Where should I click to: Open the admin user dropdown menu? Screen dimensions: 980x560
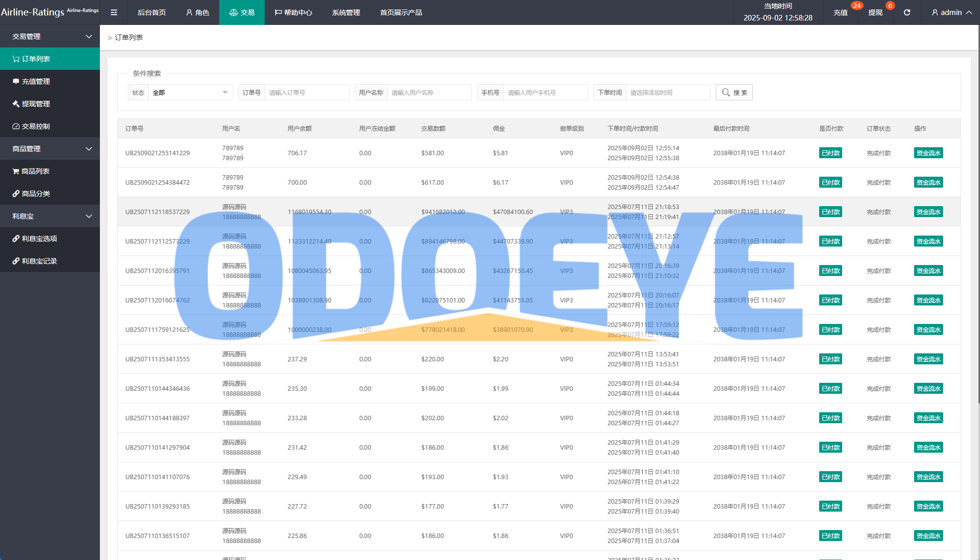click(x=951, y=12)
